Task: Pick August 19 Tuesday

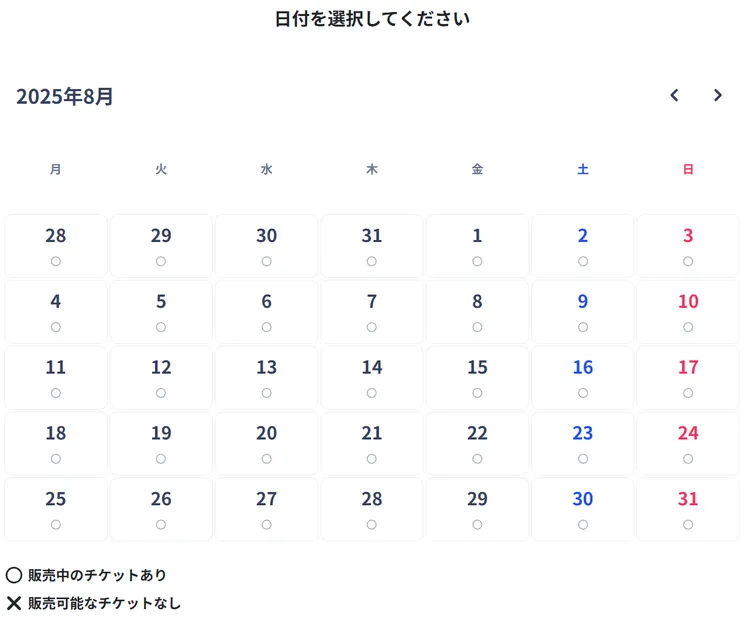Action: coord(161,444)
